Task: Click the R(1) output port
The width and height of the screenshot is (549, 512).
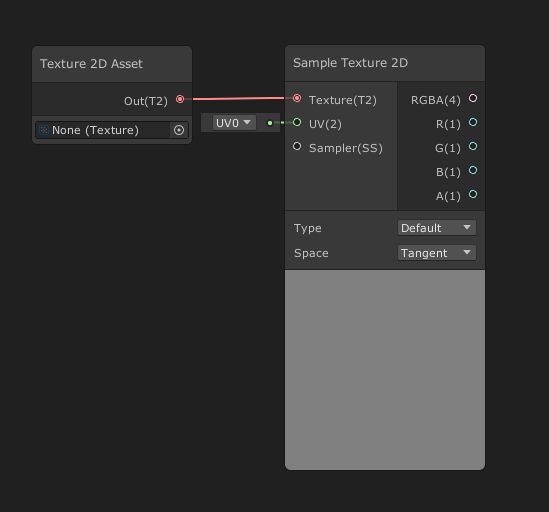Action: click(x=473, y=122)
